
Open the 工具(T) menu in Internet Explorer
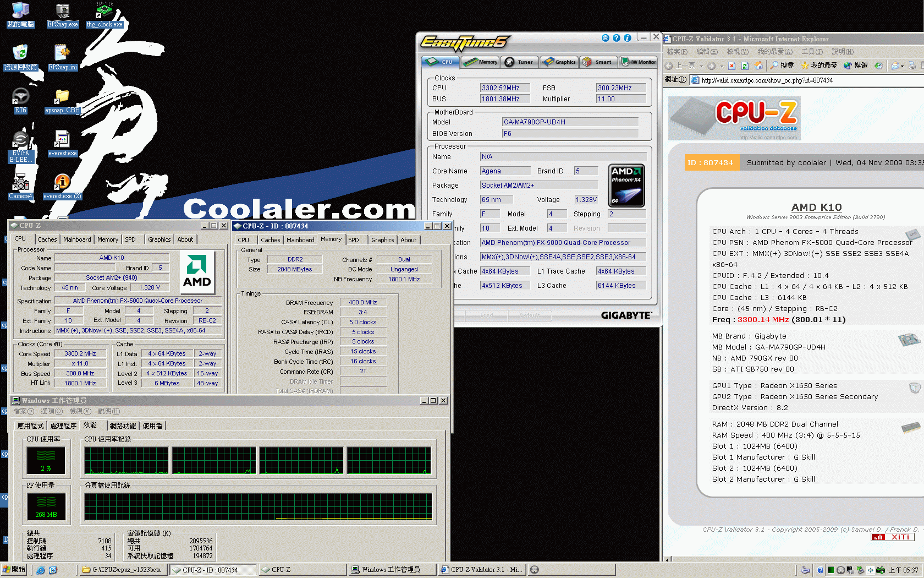coord(812,52)
